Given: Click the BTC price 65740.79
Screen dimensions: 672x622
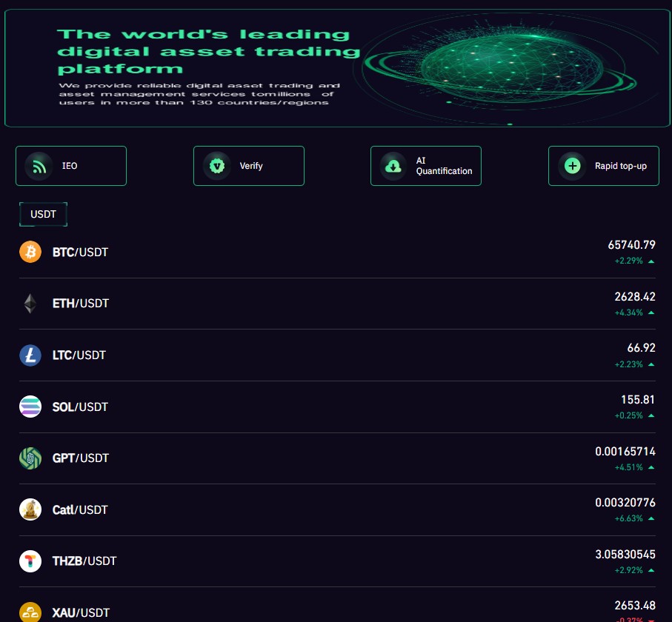Looking at the screenshot, I should click(631, 244).
